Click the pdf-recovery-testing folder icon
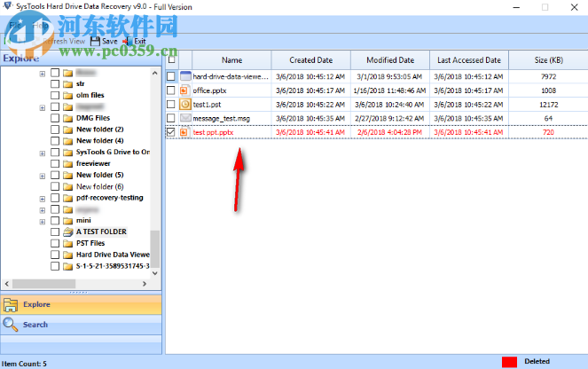 [68, 198]
